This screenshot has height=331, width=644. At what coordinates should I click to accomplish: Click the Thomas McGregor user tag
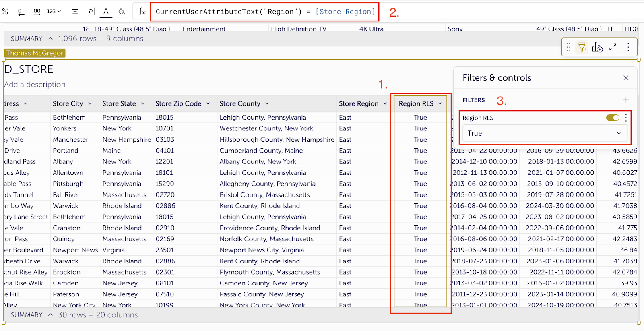coord(35,53)
